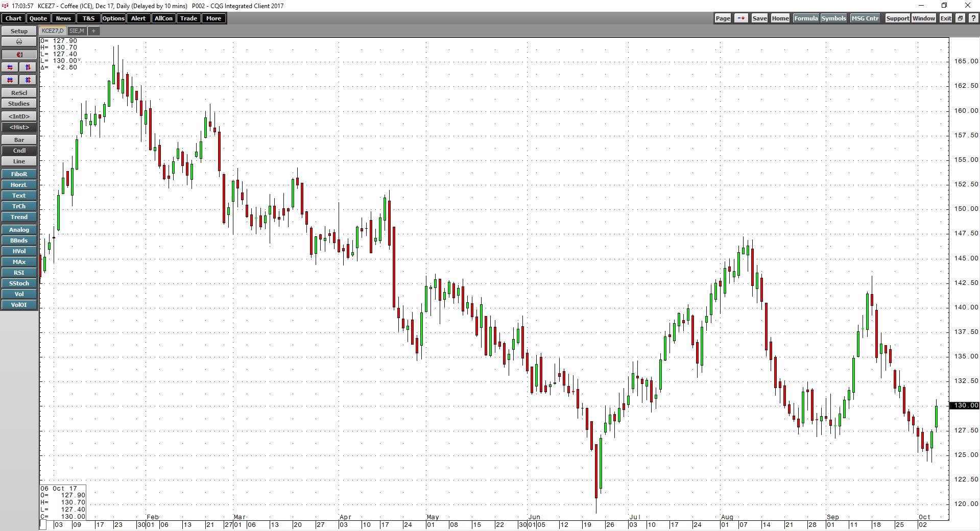This screenshot has height=531, width=980.
Task: Click the Support button
Action: pyautogui.click(x=897, y=18)
